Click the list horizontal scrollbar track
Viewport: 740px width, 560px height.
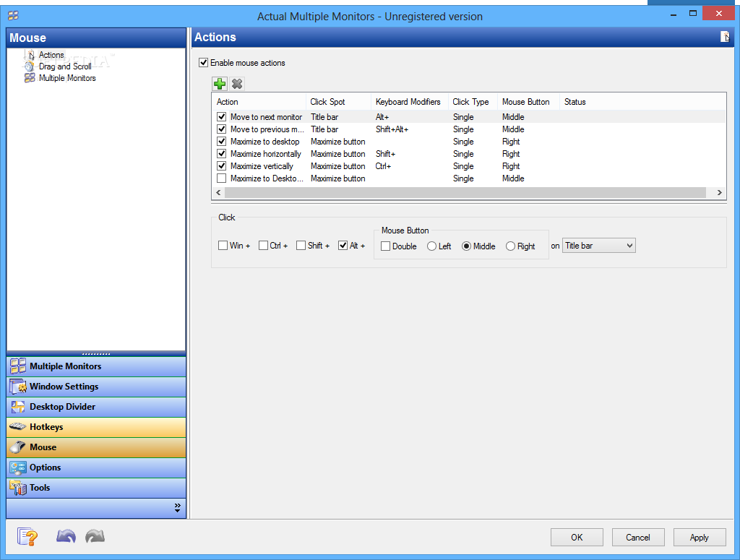click(465, 192)
